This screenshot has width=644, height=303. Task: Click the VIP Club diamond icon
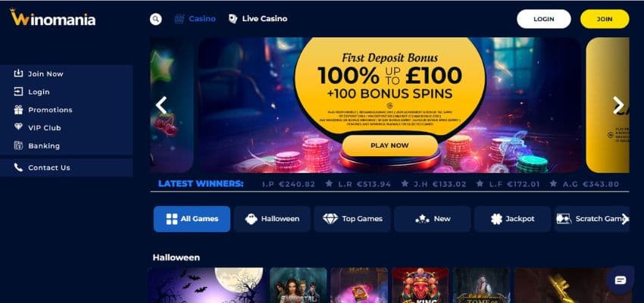(x=18, y=127)
